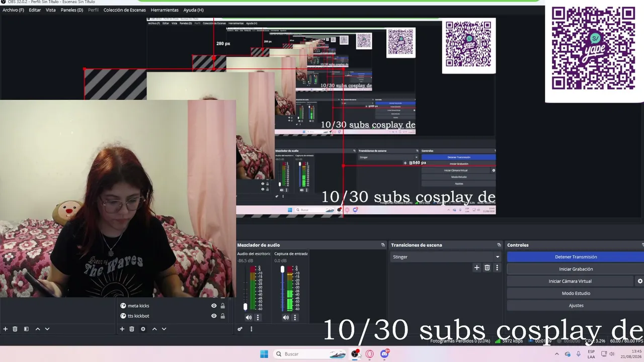Start the virtual camera with Iniciar Cámara Virtual

570,281
